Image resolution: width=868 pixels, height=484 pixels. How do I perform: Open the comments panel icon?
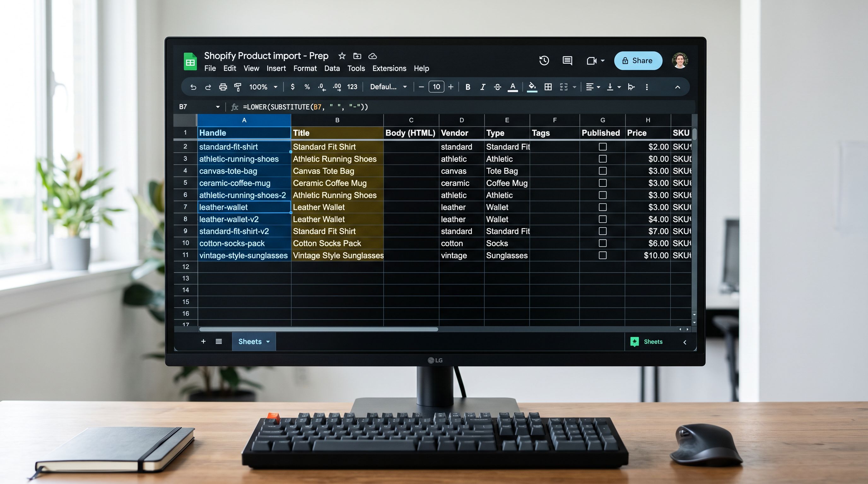(567, 60)
